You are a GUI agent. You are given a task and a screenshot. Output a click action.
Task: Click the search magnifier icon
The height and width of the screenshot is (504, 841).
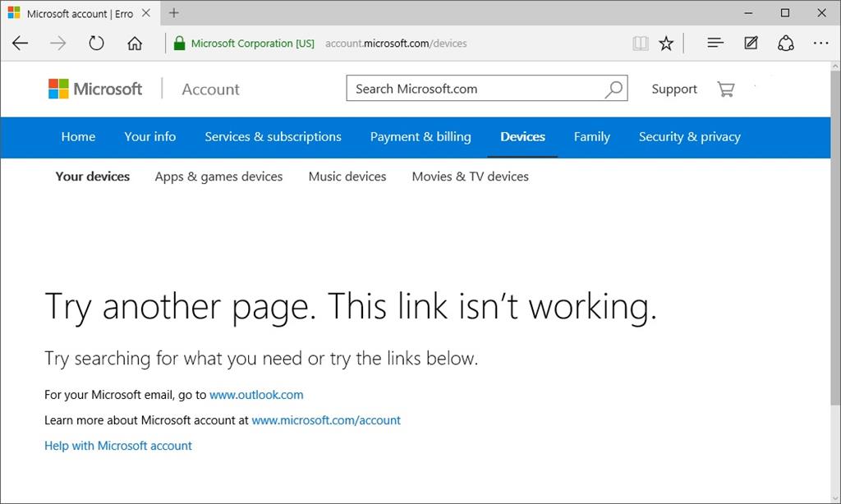(x=614, y=89)
